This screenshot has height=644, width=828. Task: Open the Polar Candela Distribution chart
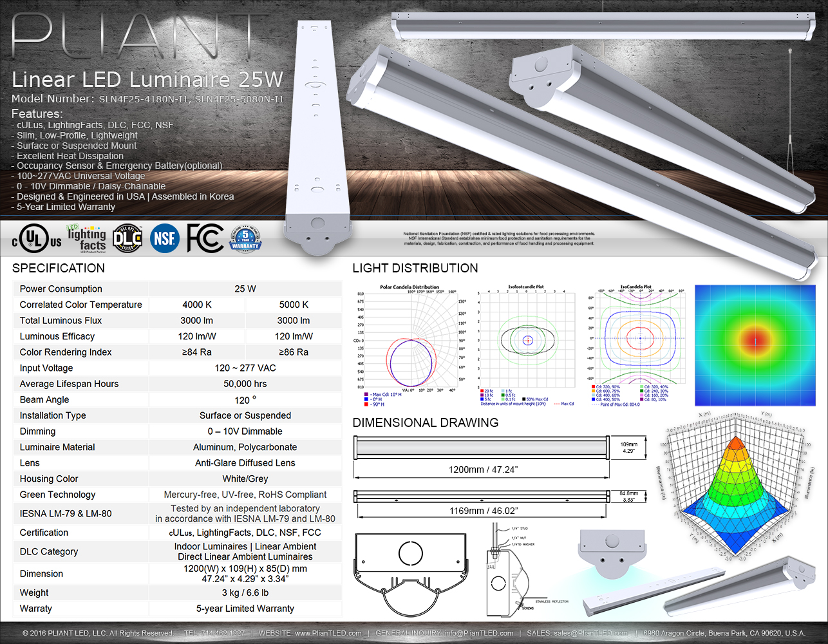(409, 345)
